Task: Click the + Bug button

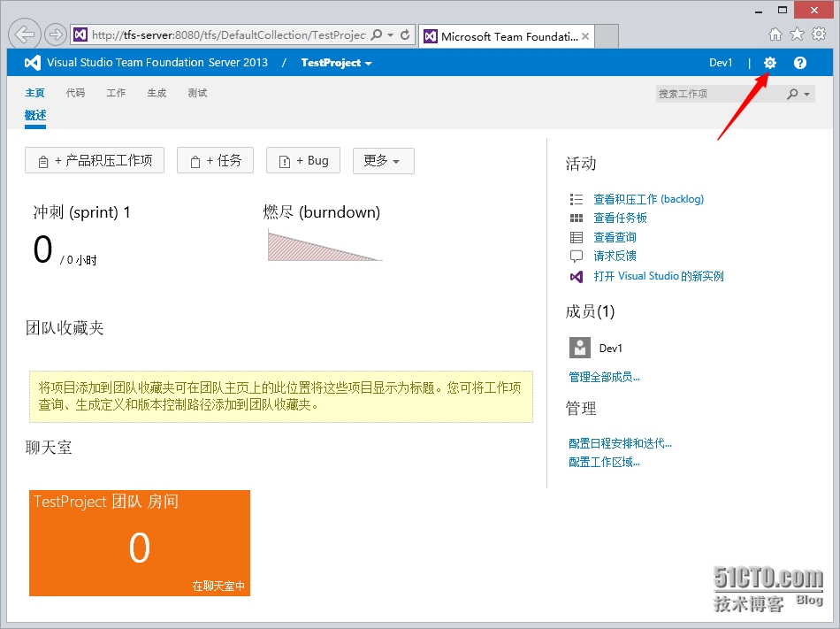Action: (x=303, y=161)
